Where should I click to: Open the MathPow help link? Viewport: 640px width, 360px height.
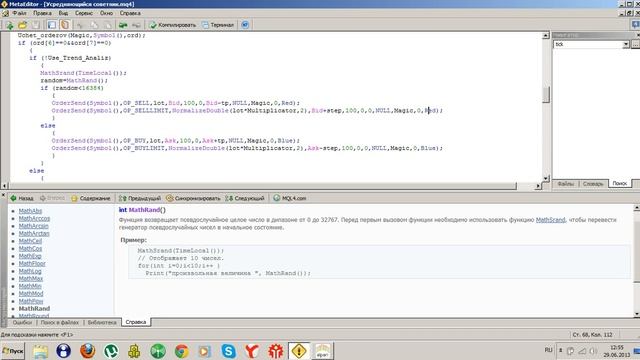click(x=31, y=301)
